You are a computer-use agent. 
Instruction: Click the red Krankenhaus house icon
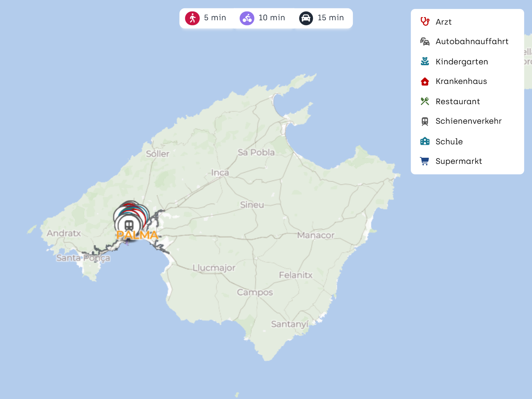[x=425, y=81]
